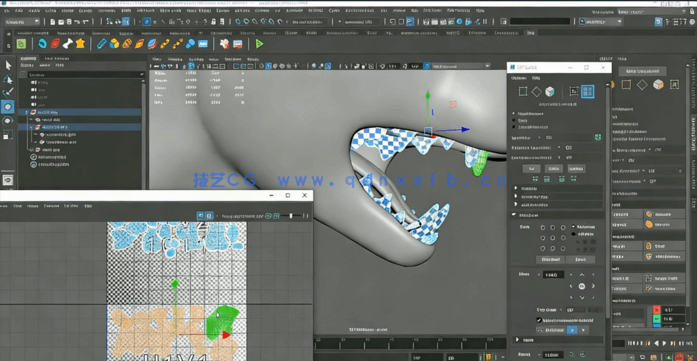Screen dimensions: 697x361
Task: Click the green square icon at shelf start
Action: (21, 44)
